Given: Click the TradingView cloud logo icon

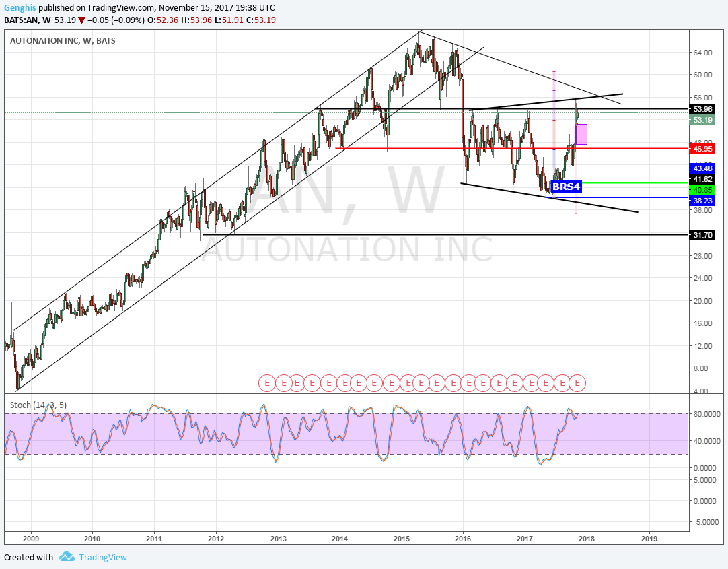Looking at the screenshot, I should [x=67, y=556].
